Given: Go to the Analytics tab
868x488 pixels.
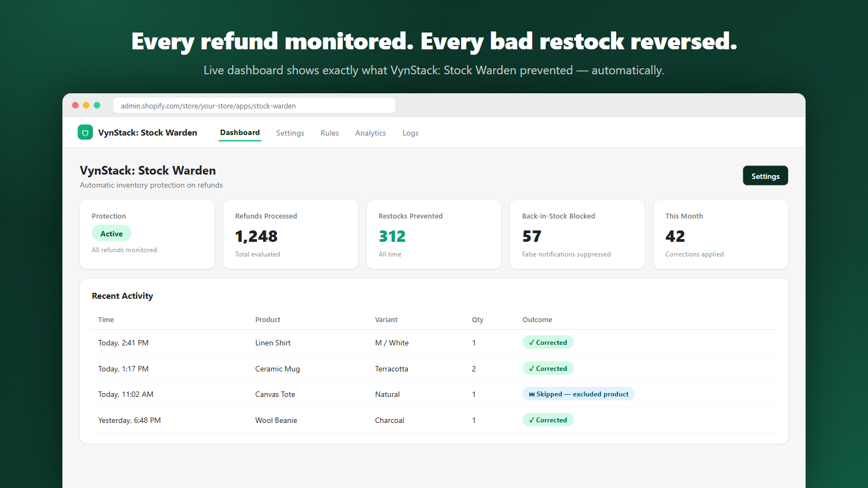Looking at the screenshot, I should (371, 133).
